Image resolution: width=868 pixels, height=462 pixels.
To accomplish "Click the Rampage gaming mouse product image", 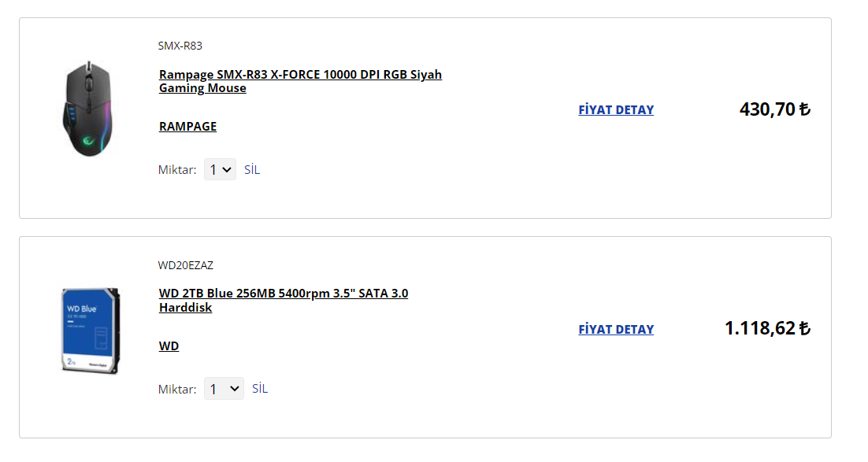I will click(88, 109).
